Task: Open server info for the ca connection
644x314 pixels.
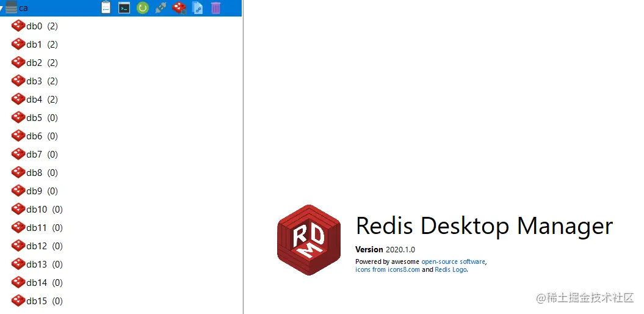Action: click(x=106, y=7)
